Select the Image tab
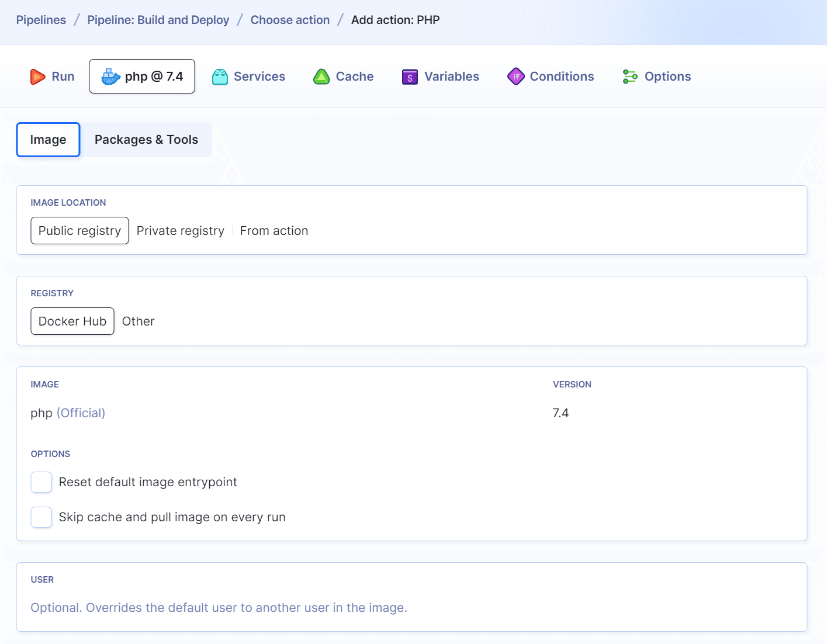The width and height of the screenshot is (827, 644). [x=48, y=139]
